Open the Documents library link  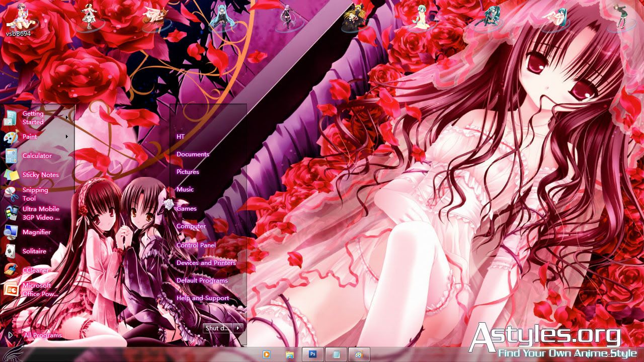pos(193,154)
